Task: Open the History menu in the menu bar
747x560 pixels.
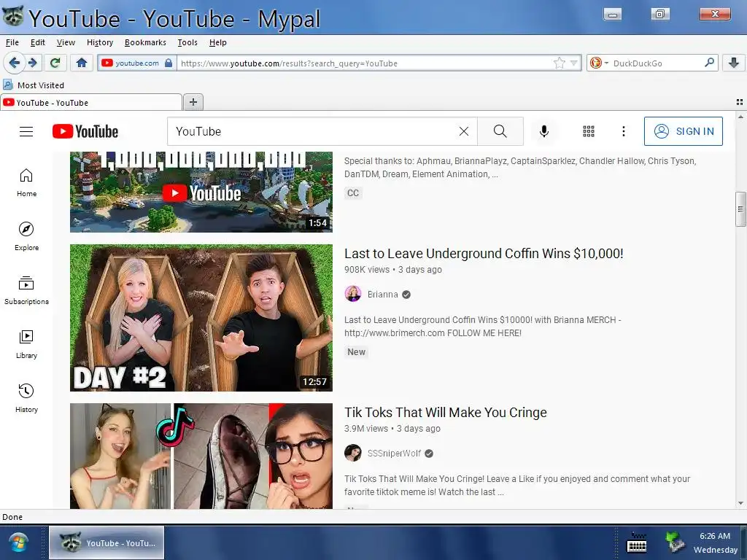Action: coord(100,42)
